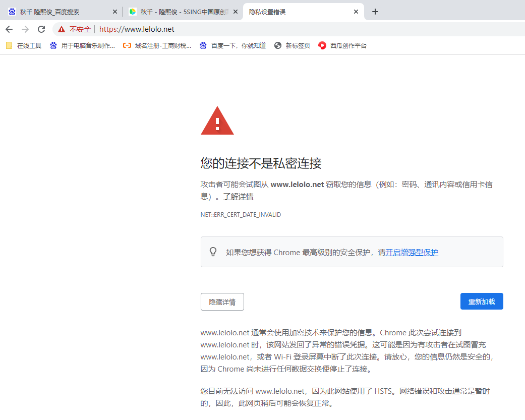The height and width of the screenshot is (420, 525).
Task: Open new tab with plus icon
Action: 375,12
